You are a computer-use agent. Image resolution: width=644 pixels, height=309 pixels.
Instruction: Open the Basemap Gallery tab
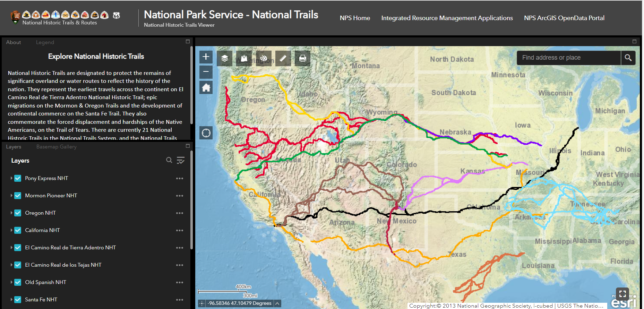57,147
